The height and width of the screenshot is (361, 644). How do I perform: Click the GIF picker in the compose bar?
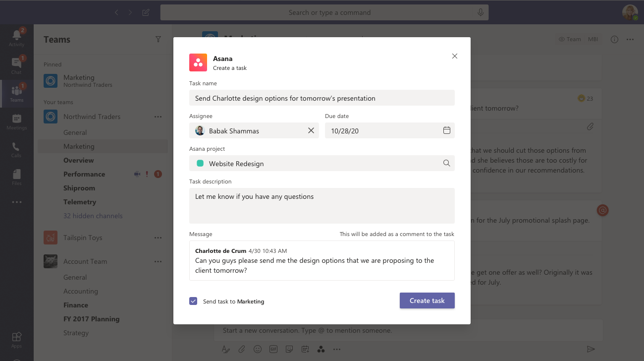click(x=273, y=349)
